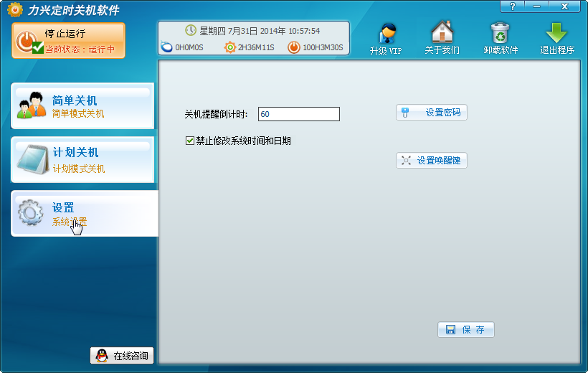This screenshot has width=588, height=373.
Task: Click the 停止运行 power button
Action: (68, 40)
